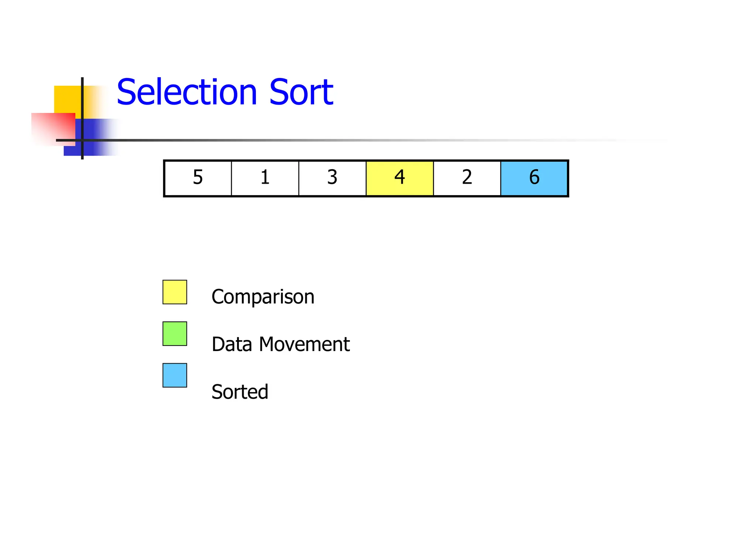
Task: Click the word "Movement" in the legend
Action: tap(304, 344)
